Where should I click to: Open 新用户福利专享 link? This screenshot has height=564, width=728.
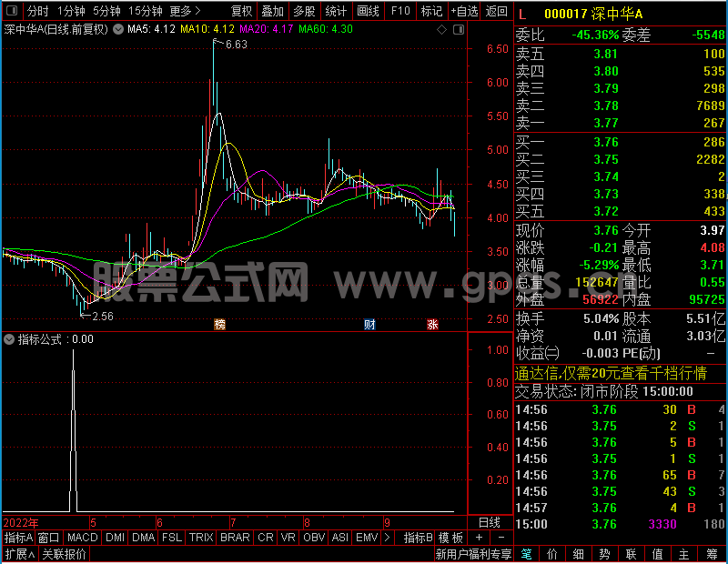pos(473,554)
